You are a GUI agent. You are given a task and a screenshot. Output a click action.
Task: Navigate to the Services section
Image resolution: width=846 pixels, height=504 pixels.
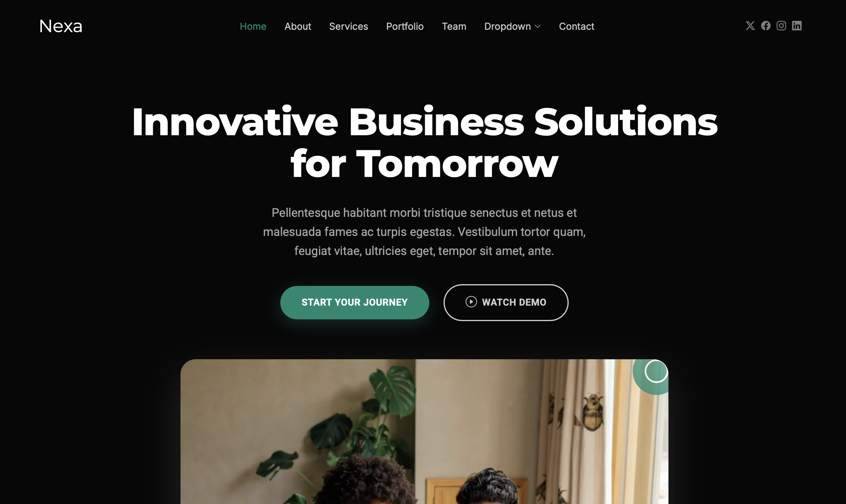click(349, 27)
